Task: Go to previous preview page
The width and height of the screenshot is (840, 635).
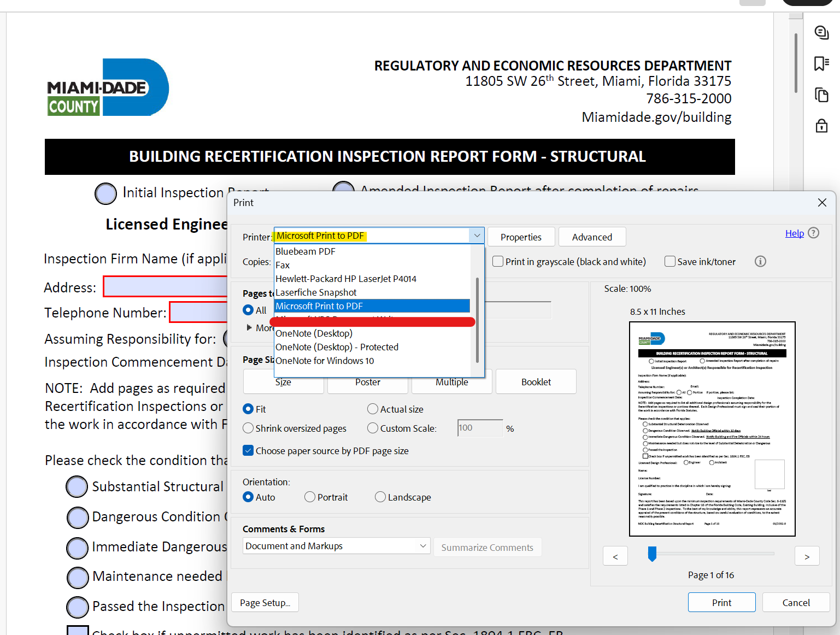Action: 615,556
